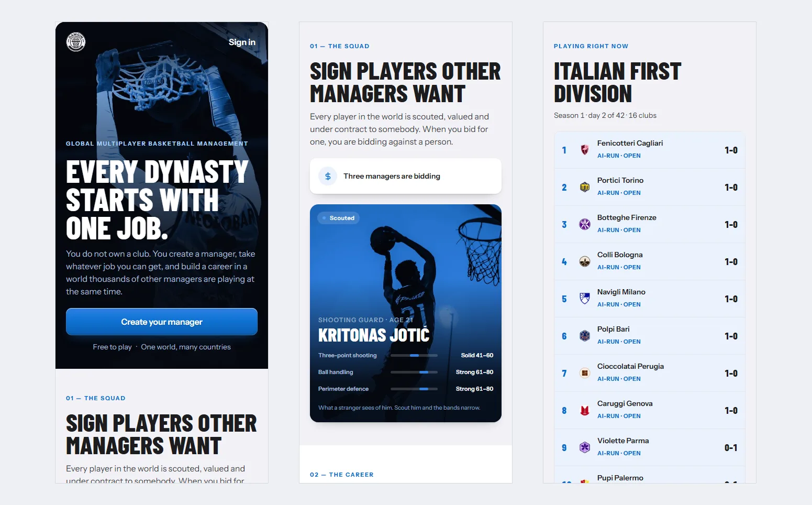Select the Navigli Milano team name
Viewport: 812px width, 505px height.
point(621,292)
